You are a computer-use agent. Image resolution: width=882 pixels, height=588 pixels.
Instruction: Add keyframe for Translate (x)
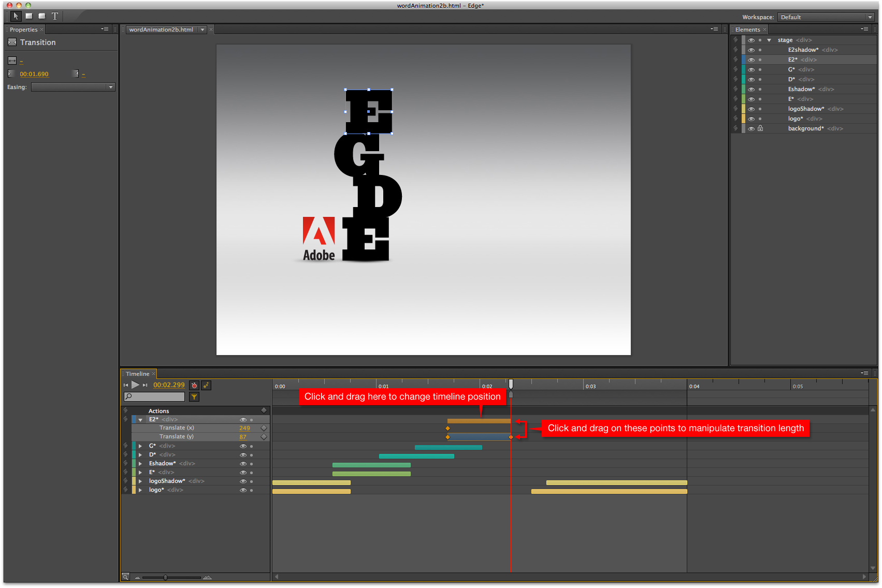[264, 428]
